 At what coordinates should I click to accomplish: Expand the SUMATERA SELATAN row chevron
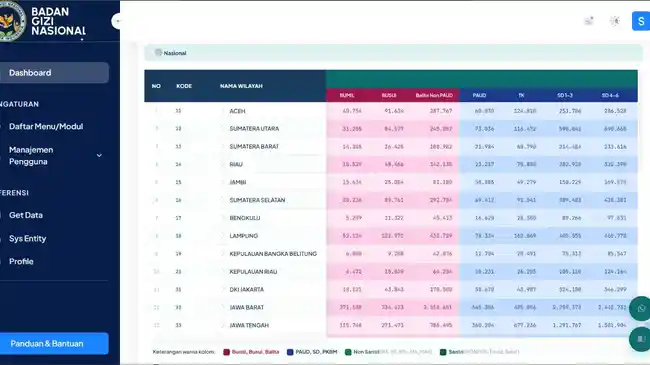(223, 200)
